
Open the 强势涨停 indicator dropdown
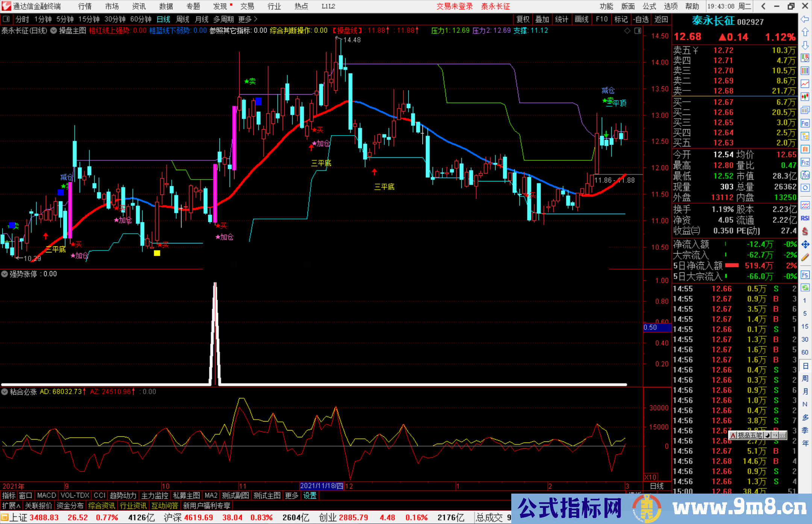click(x=5, y=274)
